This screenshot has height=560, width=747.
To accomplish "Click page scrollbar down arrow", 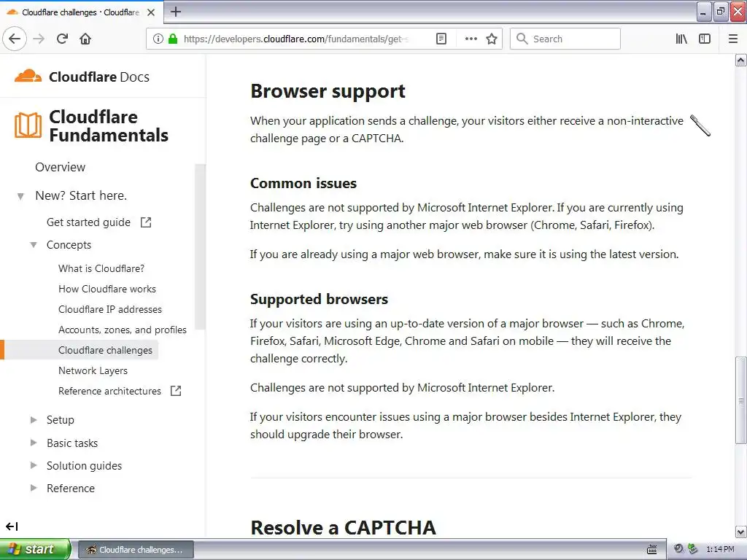I will coord(741,532).
